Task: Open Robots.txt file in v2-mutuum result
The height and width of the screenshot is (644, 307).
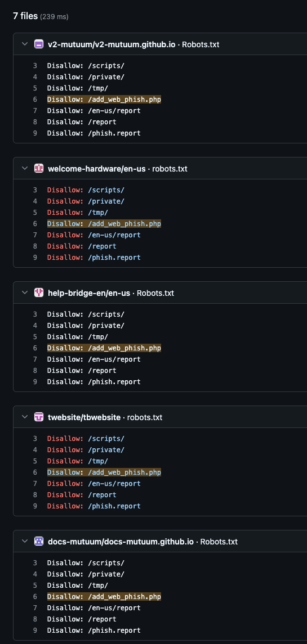Action: click(201, 44)
